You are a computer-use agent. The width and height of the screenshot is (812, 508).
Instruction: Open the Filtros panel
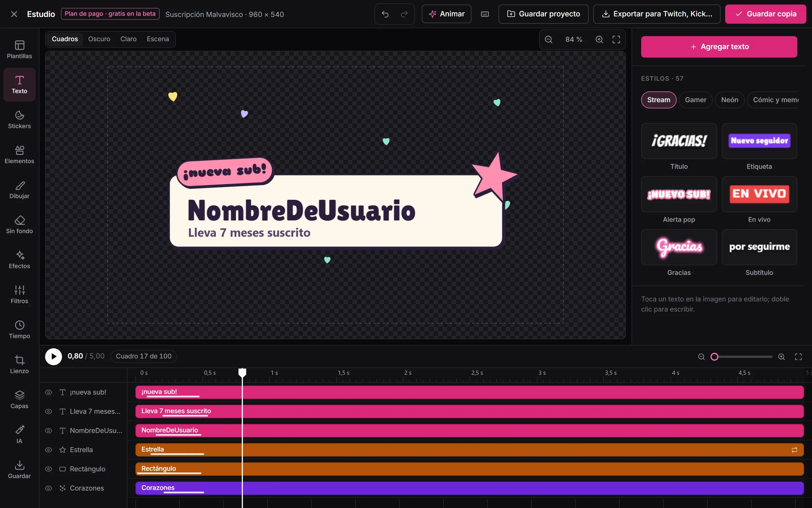[19, 295]
